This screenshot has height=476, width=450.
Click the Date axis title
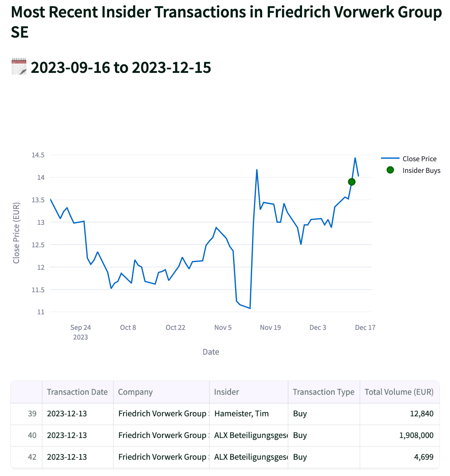(x=211, y=352)
